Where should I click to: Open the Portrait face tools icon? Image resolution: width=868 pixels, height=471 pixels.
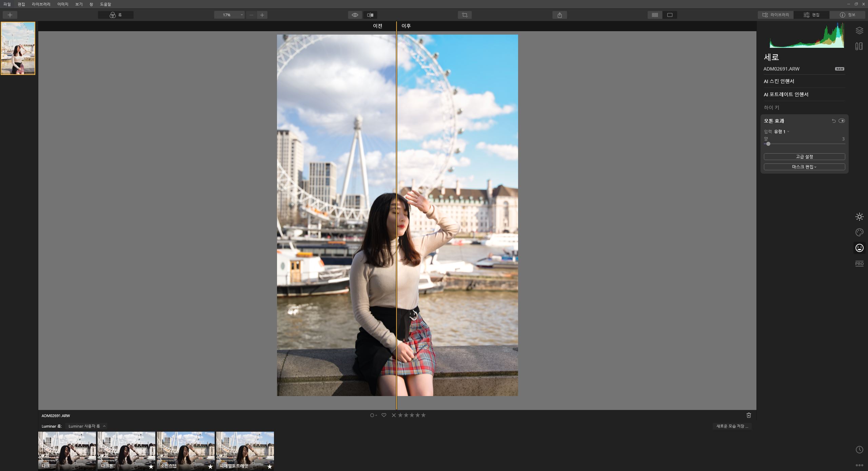pos(859,248)
